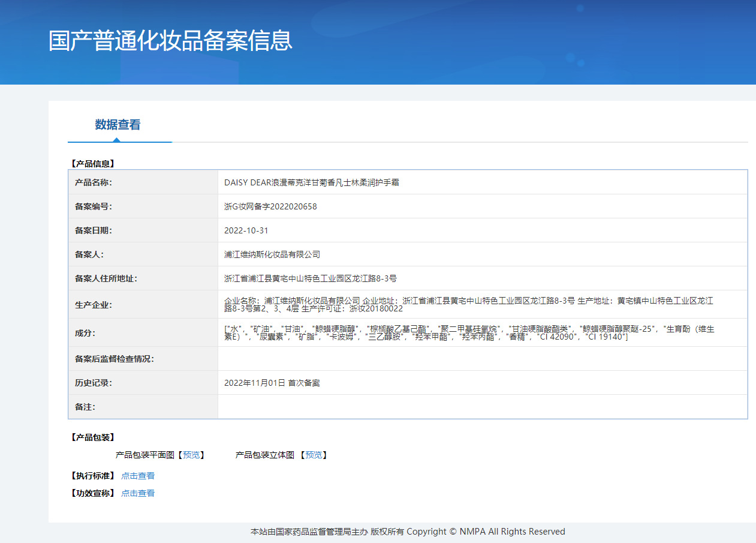Viewport: 756px width, 543px height.
Task: Select the 【产品信息】 section heading
Action: (92, 163)
